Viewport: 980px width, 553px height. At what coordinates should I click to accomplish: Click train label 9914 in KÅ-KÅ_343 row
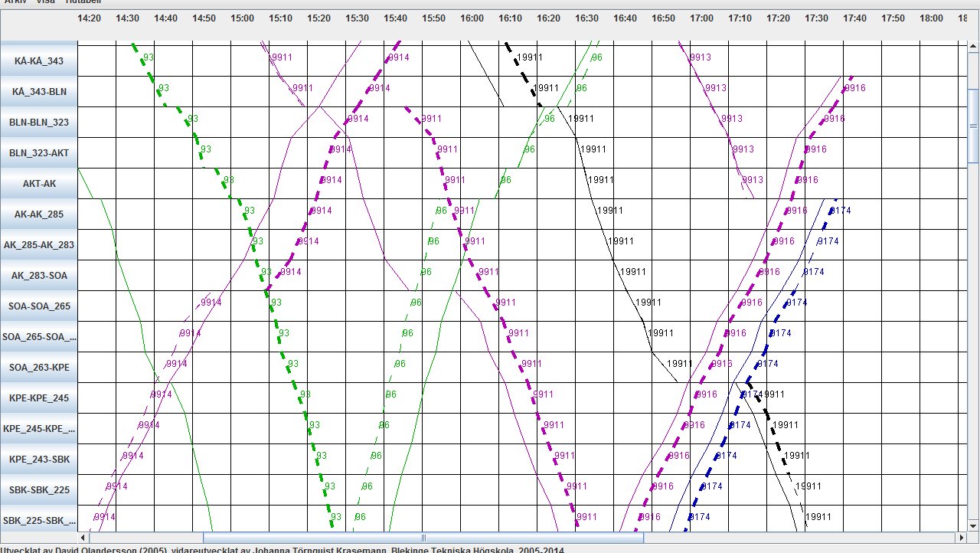pyautogui.click(x=399, y=57)
